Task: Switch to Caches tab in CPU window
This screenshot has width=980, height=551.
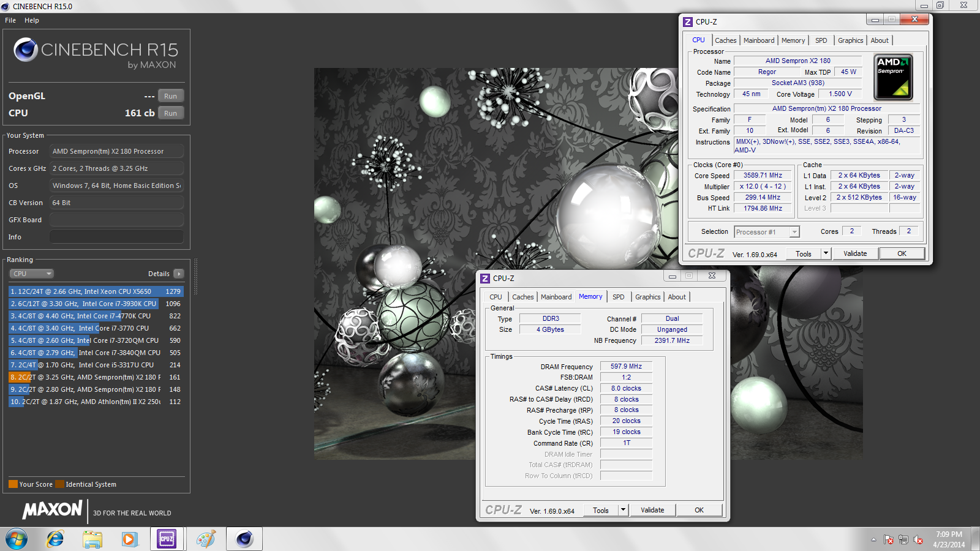Action: pos(726,40)
